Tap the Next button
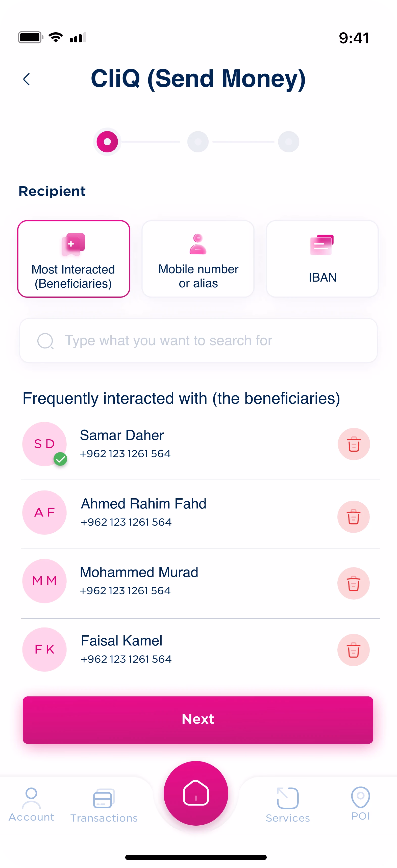The width and height of the screenshot is (397, 868). pyautogui.click(x=198, y=720)
